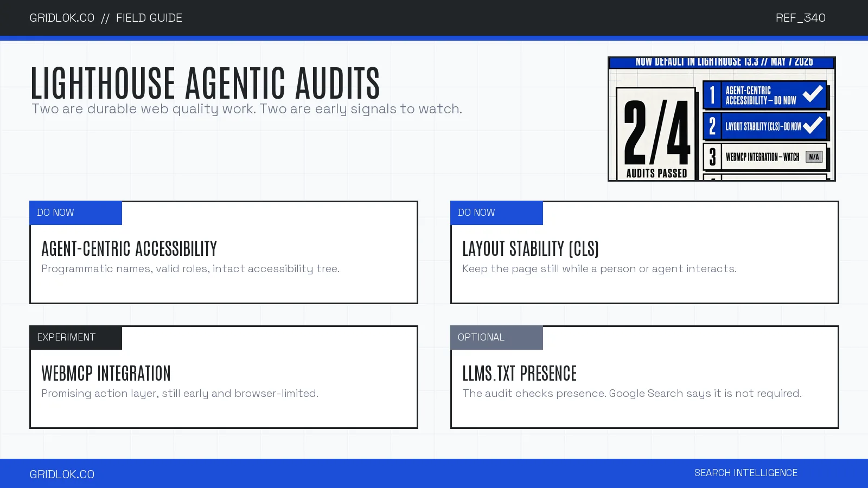The image size is (868, 488).
Task: Click the 'Now Default in Lighthouse 13.3' banner
Action: [722, 62]
